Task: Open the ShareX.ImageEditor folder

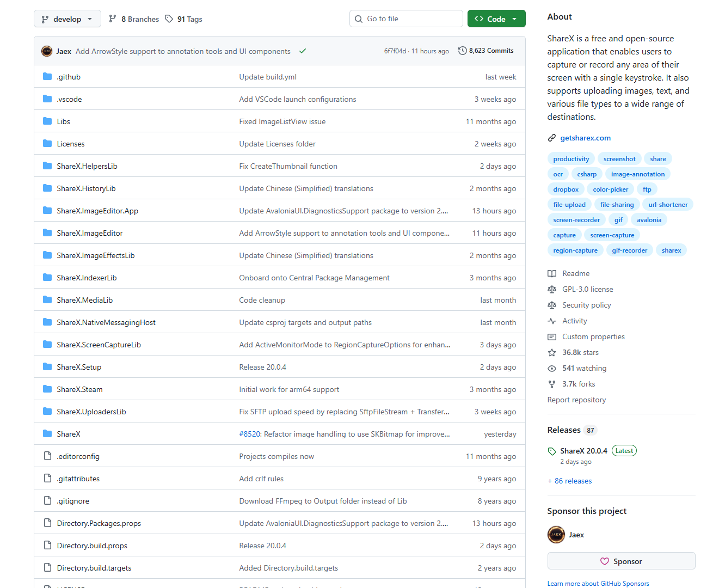Action: pyautogui.click(x=90, y=233)
